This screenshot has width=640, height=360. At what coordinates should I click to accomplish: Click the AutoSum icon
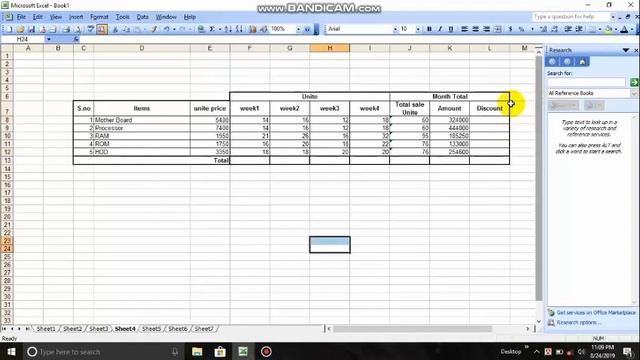tap(212, 29)
